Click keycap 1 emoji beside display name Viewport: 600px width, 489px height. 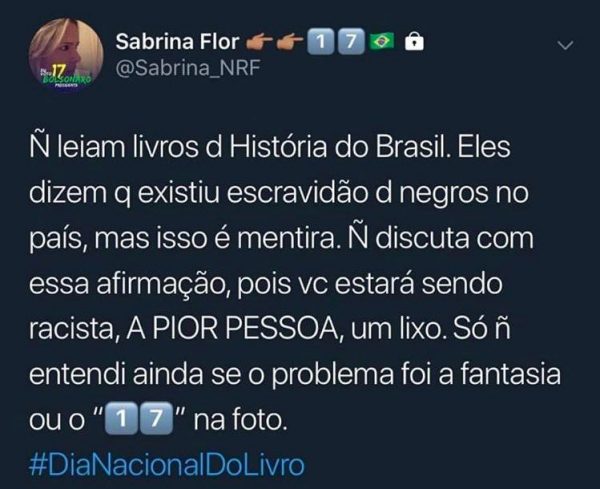(x=322, y=41)
